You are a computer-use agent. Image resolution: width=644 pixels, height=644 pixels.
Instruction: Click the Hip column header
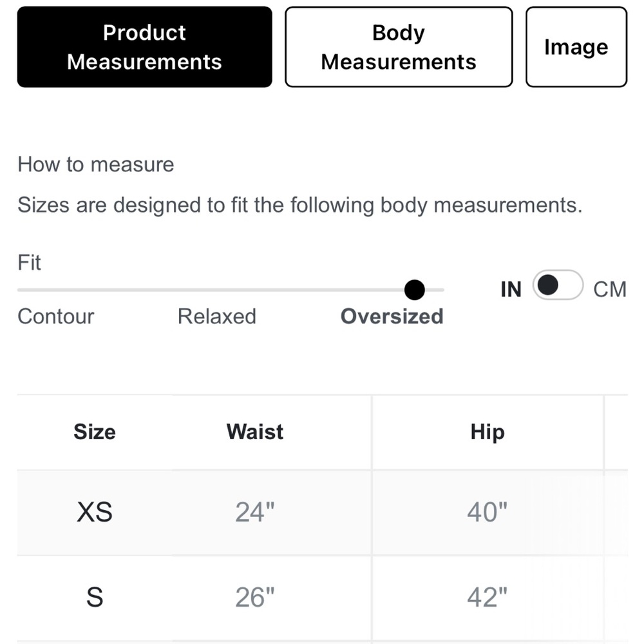point(488,431)
